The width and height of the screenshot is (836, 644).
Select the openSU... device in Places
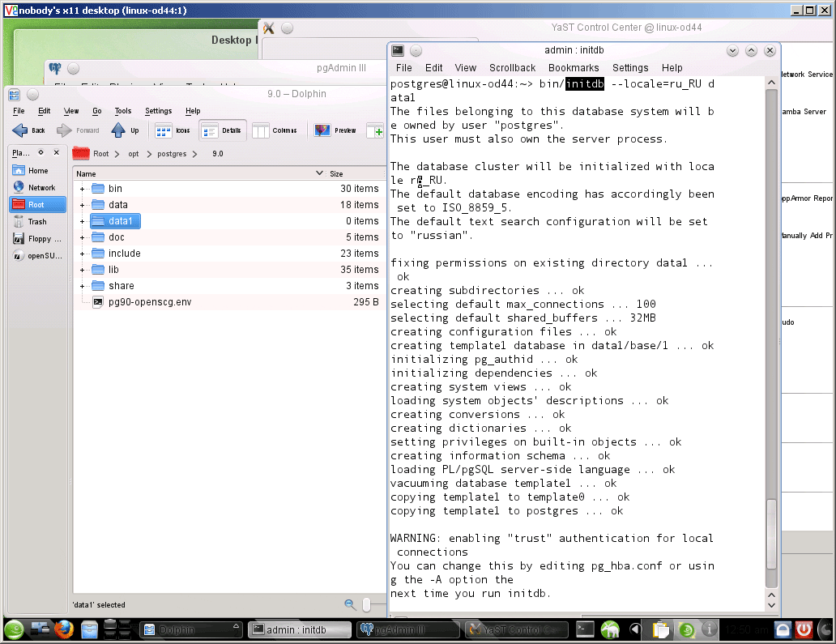(x=37, y=256)
